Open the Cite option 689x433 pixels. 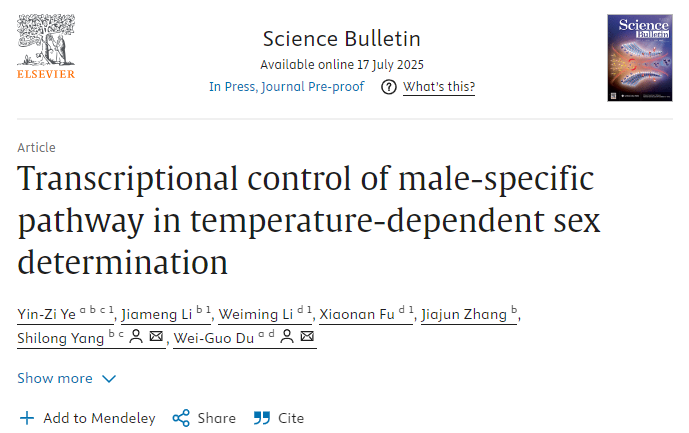290,418
